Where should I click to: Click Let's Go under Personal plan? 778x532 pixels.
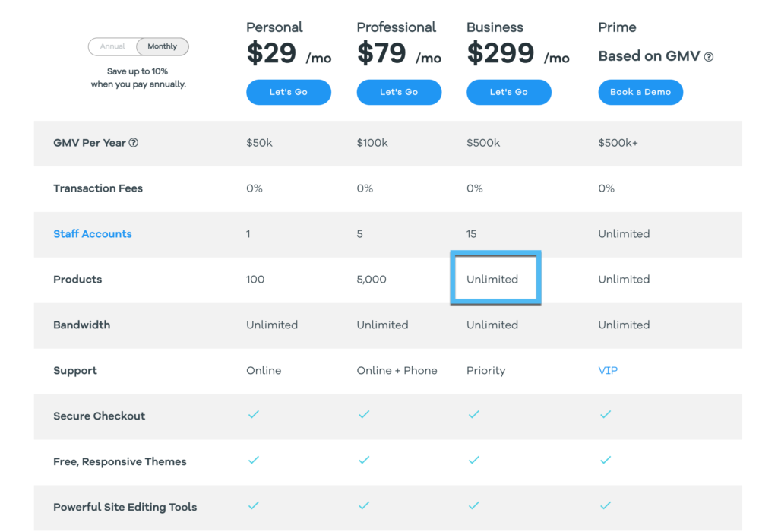(x=289, y=92)
